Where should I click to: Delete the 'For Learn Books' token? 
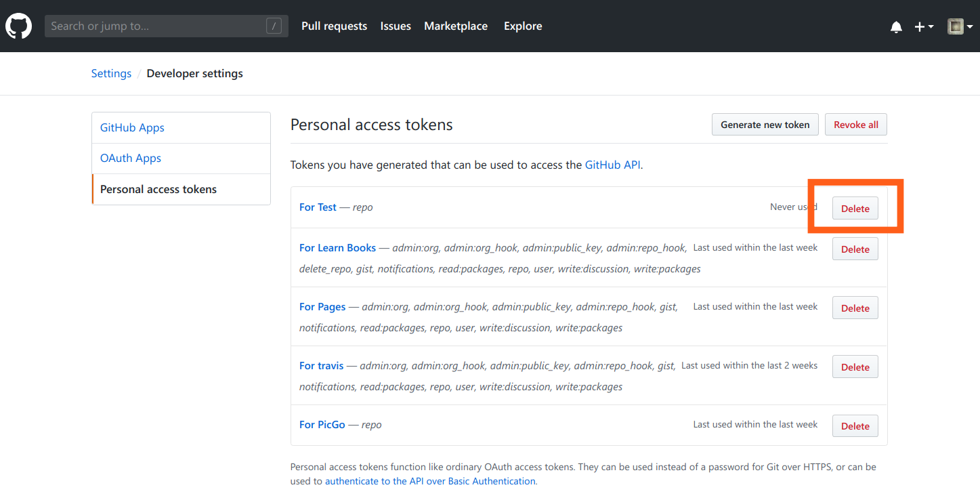point(855,249)
